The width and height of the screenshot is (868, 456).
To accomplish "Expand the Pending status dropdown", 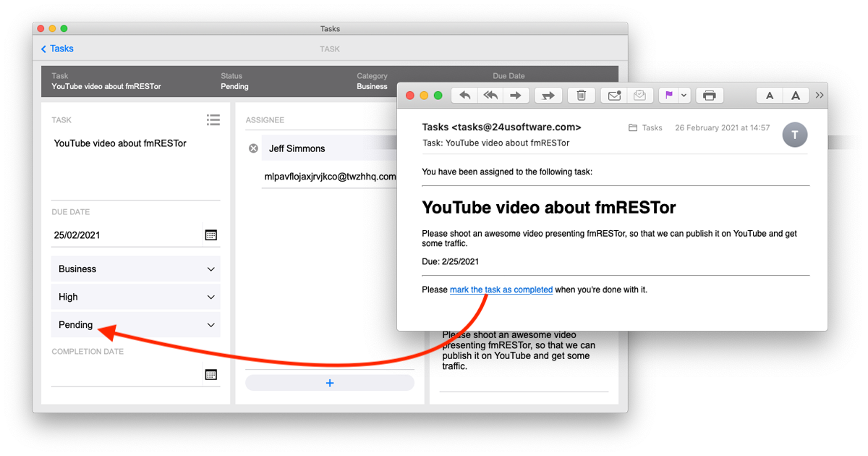I will 135,325.
